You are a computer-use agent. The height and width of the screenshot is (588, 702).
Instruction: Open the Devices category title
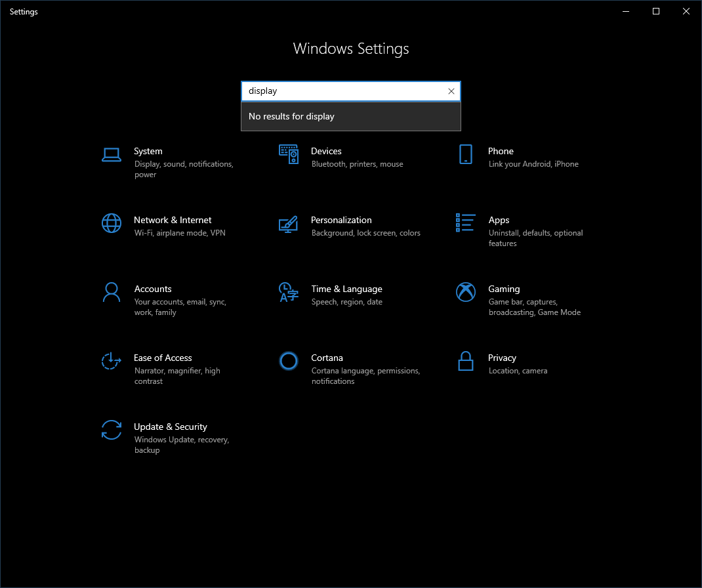point(326,152)
